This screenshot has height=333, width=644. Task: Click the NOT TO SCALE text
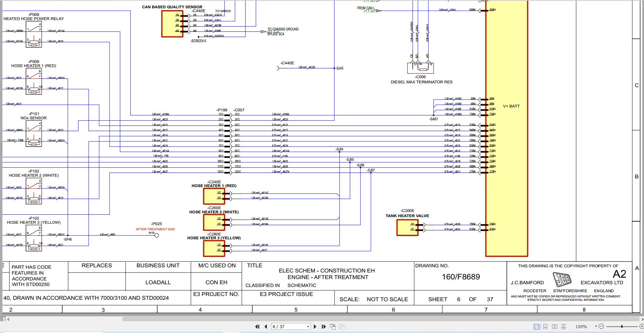[387, 299]
